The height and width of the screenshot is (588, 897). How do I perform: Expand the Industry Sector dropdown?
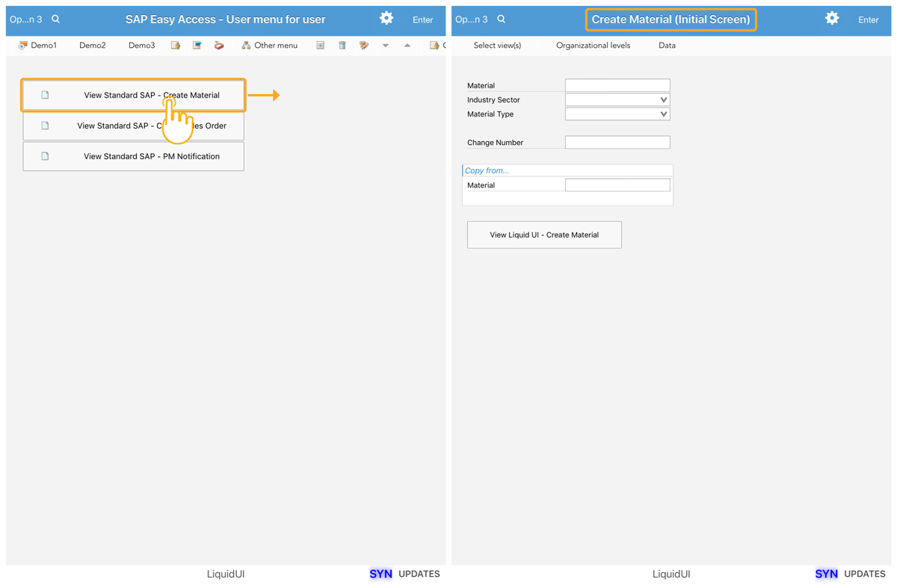(x=663, y=100)
